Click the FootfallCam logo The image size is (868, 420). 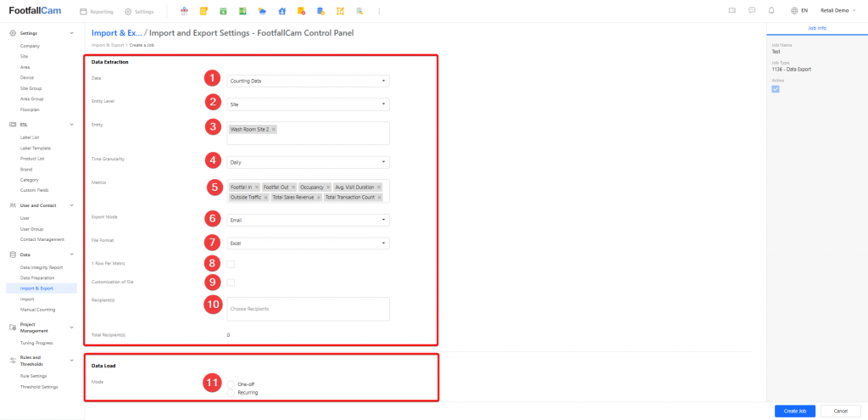(x=35, y=10)
